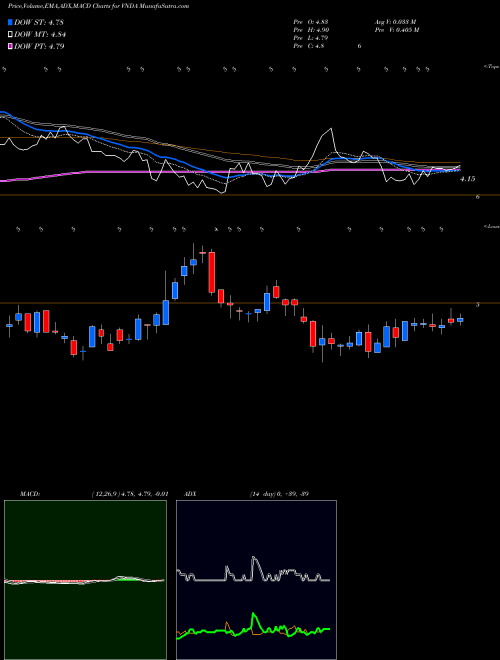The width and height of the screenshot is (500, 660).
Task: Click the blue DOW ST legend swatch
Action: point(11,23)
